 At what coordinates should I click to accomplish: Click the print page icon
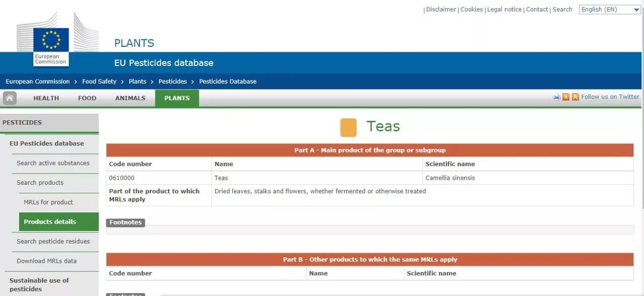coord(556,97)
